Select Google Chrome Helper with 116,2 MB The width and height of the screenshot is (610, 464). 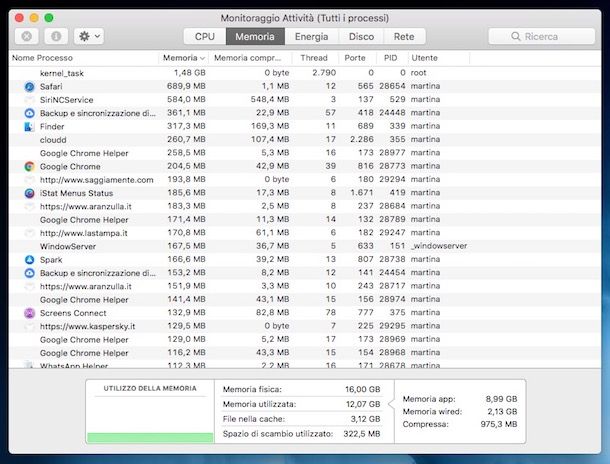tap(84, 353)
